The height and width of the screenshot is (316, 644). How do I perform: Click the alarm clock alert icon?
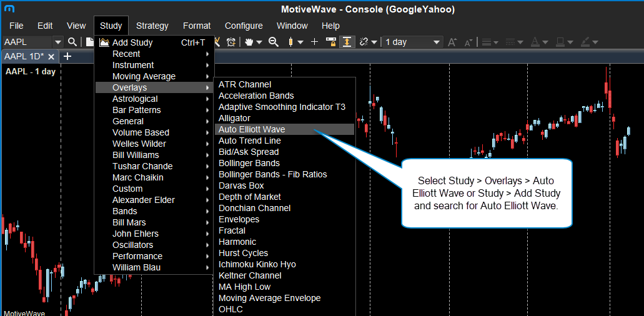click(x=232, y=42)
